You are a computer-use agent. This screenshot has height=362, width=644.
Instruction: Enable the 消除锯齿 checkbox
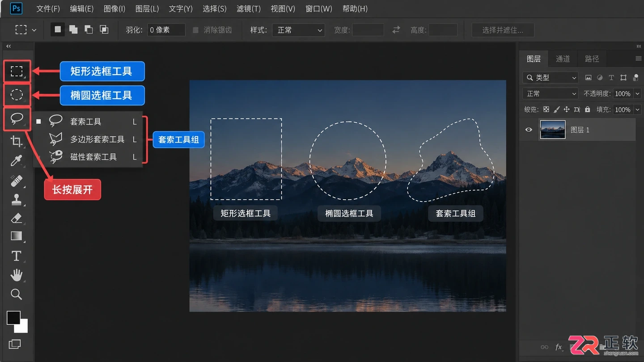[195, 30]
